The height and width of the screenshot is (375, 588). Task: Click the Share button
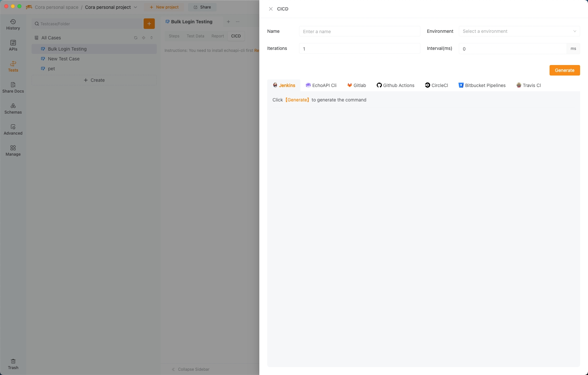tap(202, 7)
